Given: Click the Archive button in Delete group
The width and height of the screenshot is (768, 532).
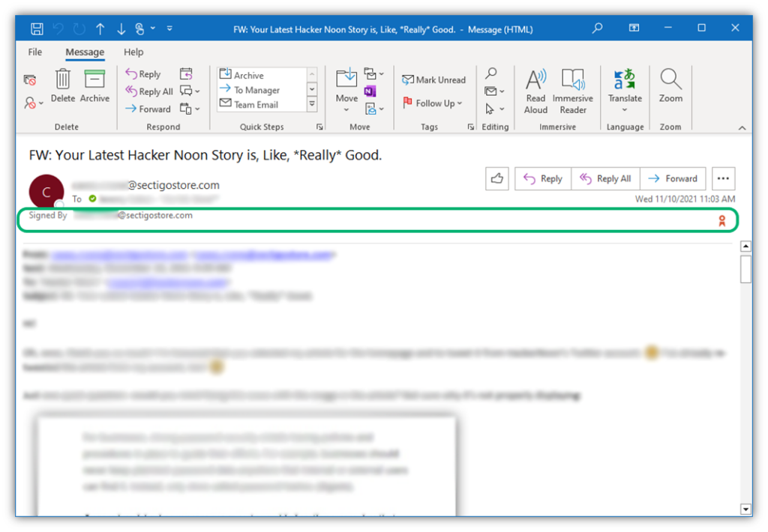Looking at the screenshot, I should coord(94,85).
